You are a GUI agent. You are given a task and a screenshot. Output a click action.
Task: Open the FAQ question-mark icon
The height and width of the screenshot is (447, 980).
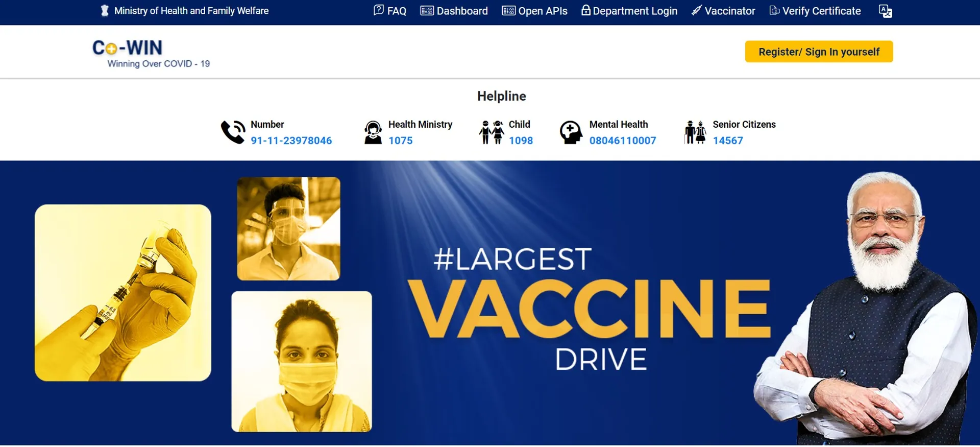pos(379,10)
